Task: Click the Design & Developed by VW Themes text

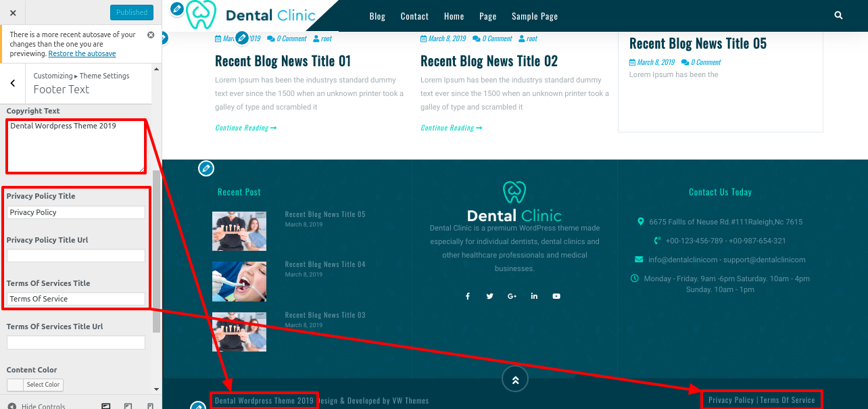Action: pyautogui.click(x=373, y=400)
